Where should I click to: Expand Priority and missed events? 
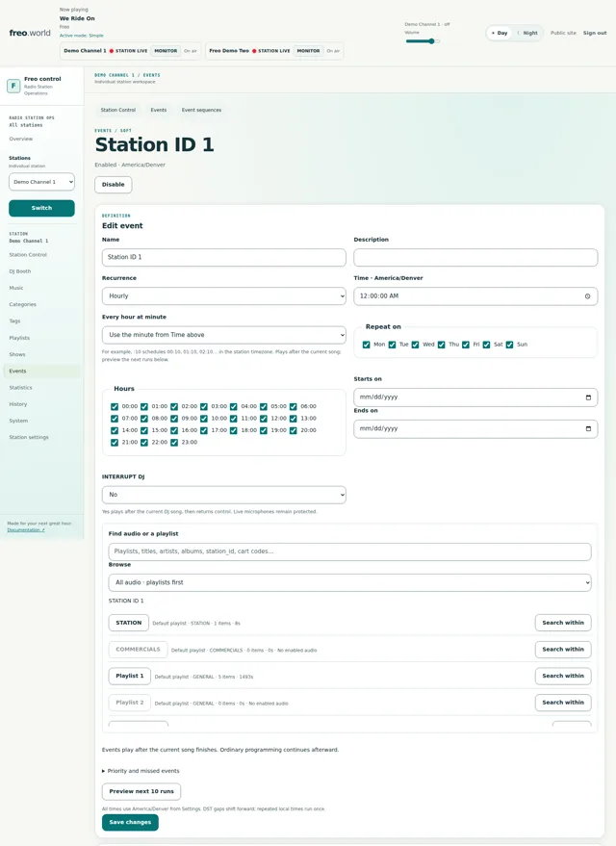tap(141, 771)
